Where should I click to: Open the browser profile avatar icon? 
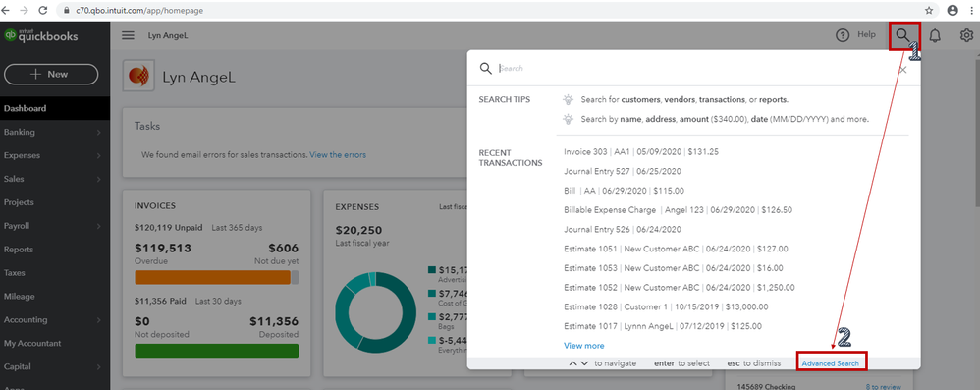[x=953, y=11]
